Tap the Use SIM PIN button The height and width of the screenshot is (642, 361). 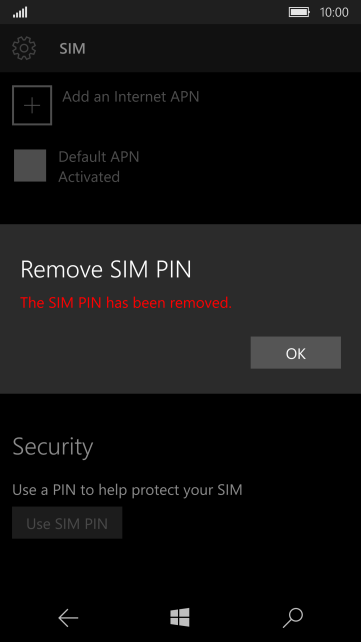click(67, 523)
